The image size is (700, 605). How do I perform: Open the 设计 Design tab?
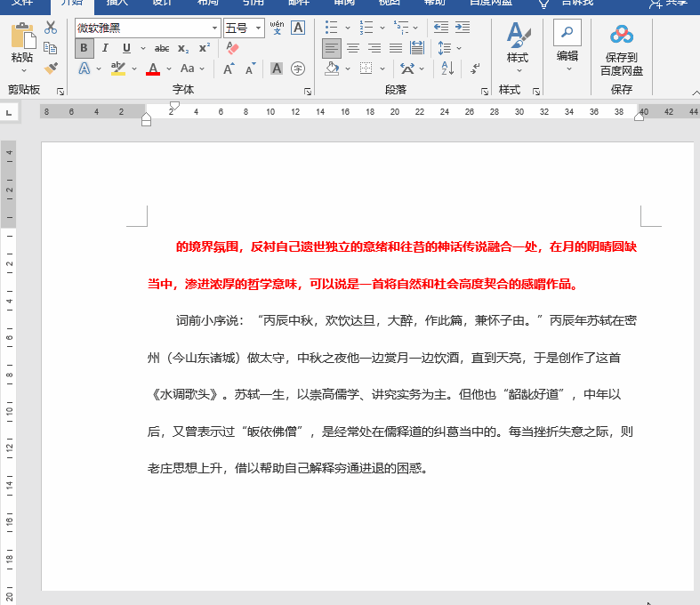162,4
